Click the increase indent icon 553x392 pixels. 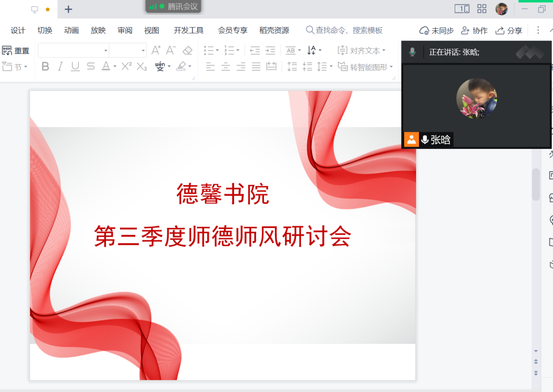coord(270,51)
